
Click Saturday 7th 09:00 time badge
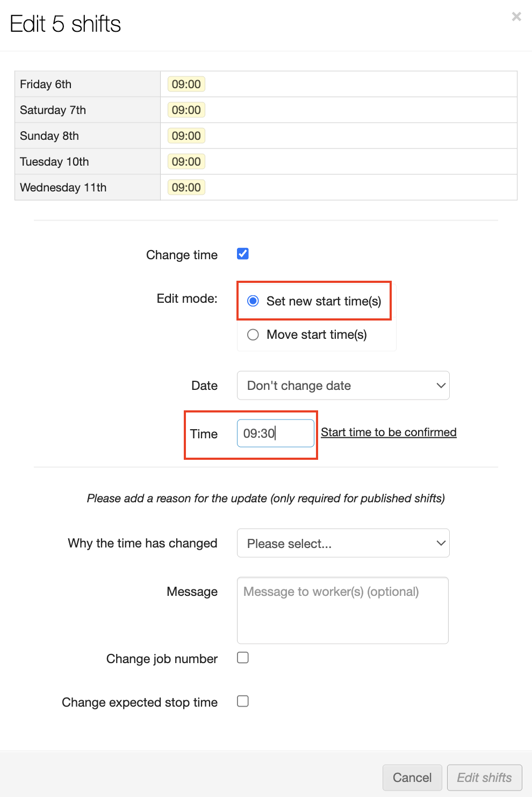pyautogui.click(x=186, y=110)
